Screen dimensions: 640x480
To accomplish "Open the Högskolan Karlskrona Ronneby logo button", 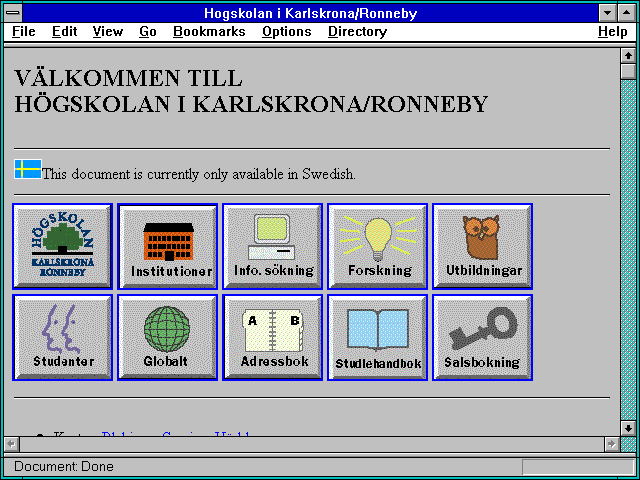I will tap(62, 247).
